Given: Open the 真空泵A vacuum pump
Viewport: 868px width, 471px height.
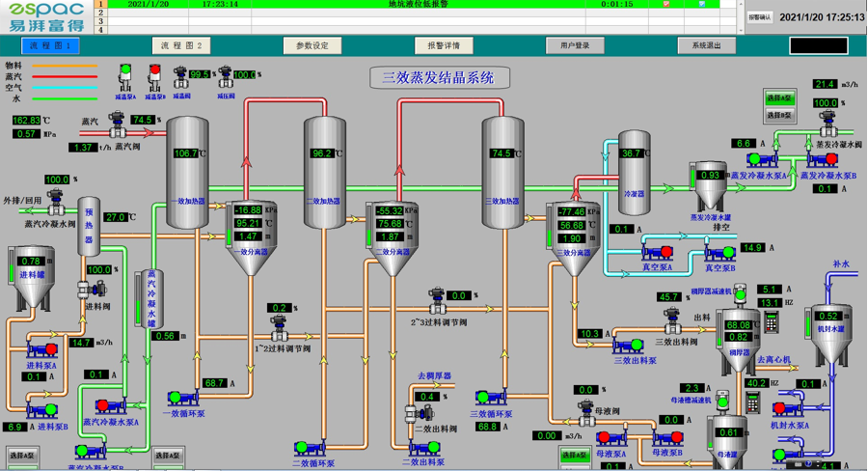Looking at the screenshot, I should (x=657, y=253).
